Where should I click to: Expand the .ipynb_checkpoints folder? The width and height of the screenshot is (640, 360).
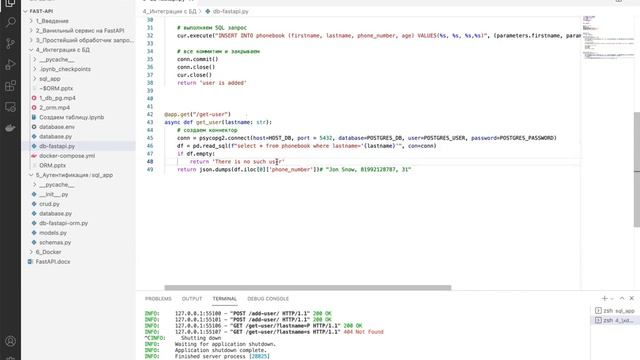point(34,69)
